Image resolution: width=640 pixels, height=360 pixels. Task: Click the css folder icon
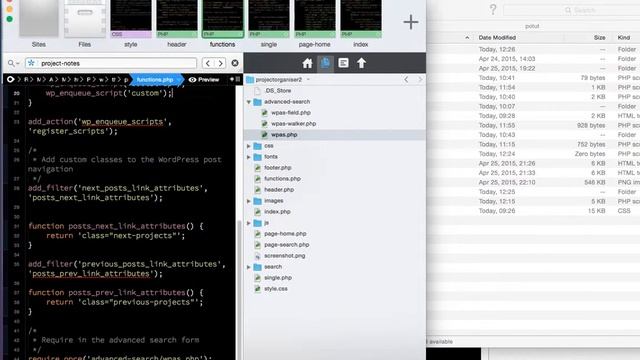pos(258,146)
